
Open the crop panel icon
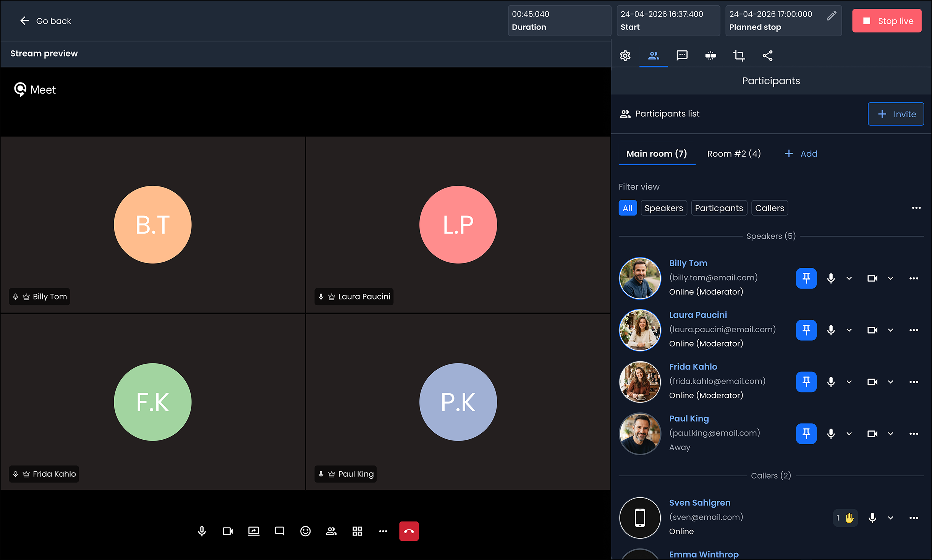(739, 56)
